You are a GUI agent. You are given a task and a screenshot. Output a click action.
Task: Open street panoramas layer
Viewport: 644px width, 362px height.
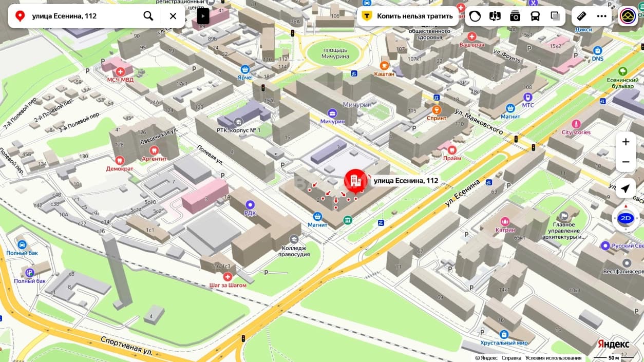click(x=495, y=16)
